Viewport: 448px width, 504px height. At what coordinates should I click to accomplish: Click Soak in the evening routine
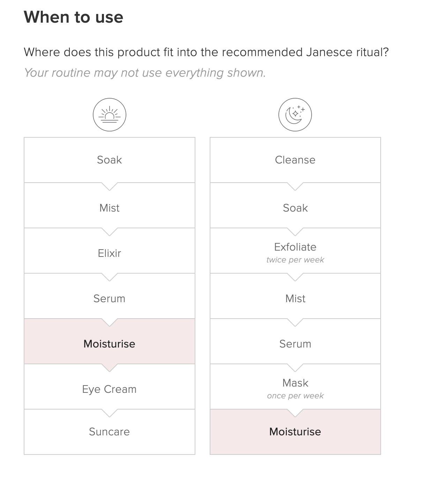tap(295, 208)
